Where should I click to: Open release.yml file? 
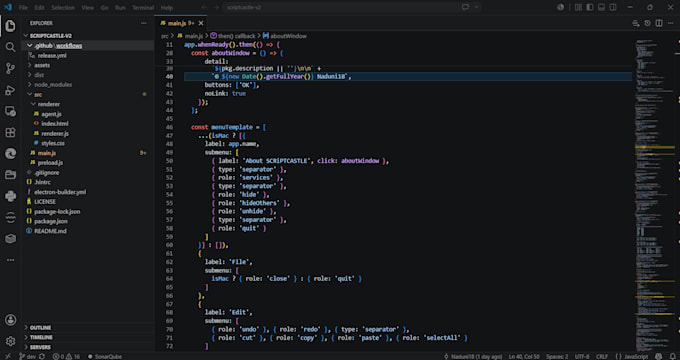coord(89,56)
